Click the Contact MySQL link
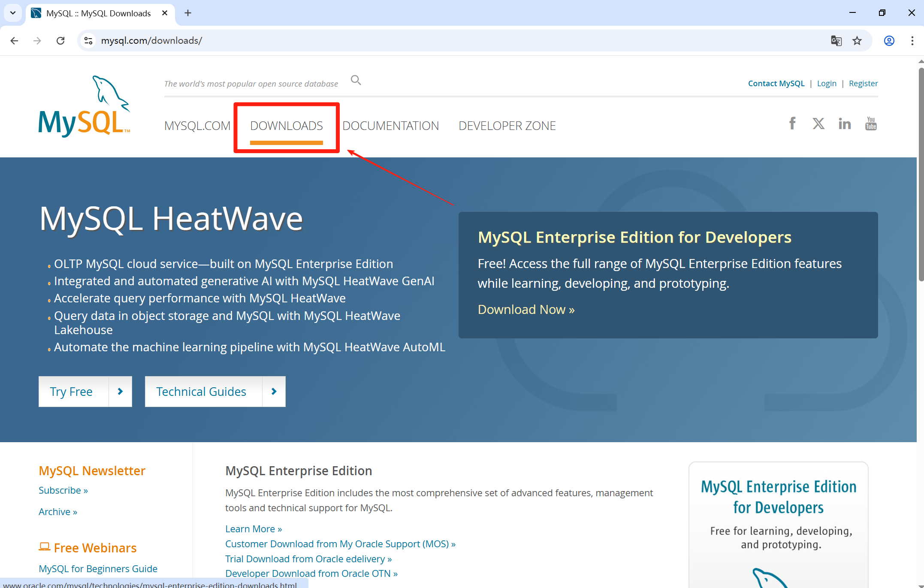 (776, 84)
